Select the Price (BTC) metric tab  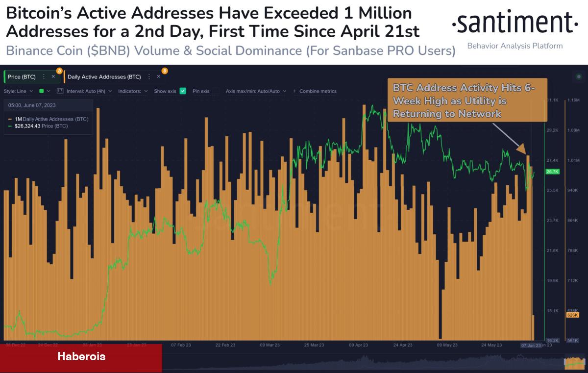pos(32,76)
